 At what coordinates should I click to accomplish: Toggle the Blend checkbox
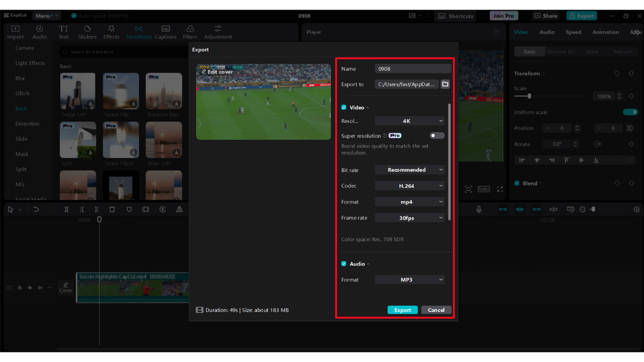point(517,183)
